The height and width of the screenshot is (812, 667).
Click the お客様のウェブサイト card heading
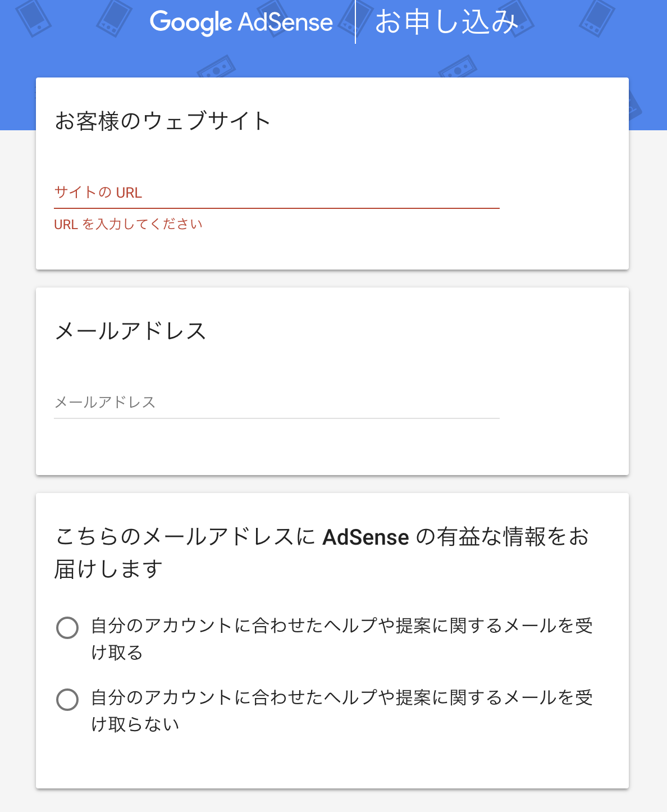(x=163, y=121)
